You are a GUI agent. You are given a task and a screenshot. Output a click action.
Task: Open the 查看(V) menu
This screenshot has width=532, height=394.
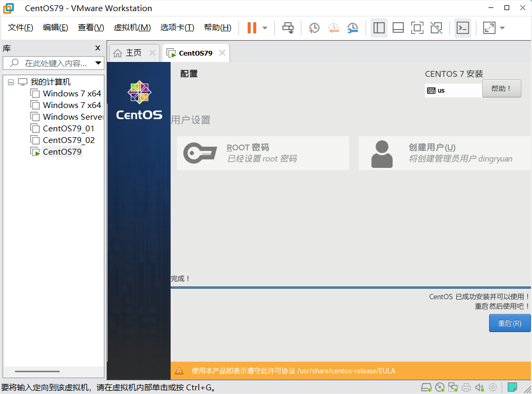[91, 28]
